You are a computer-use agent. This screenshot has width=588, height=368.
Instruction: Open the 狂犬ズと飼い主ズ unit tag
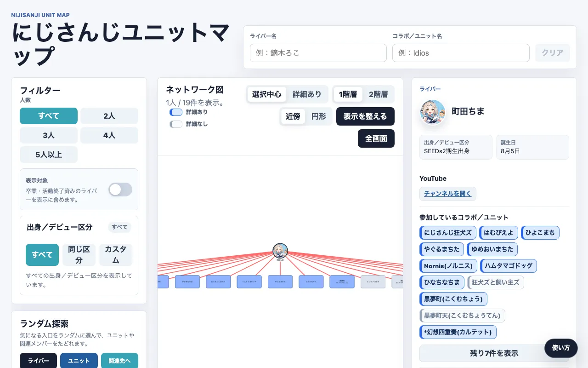[496, 282]
